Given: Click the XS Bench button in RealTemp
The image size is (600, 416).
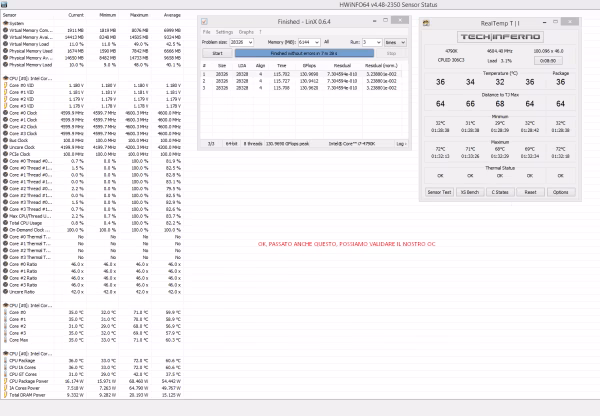Looking at the screenshot, I should [x=470, y=192].
